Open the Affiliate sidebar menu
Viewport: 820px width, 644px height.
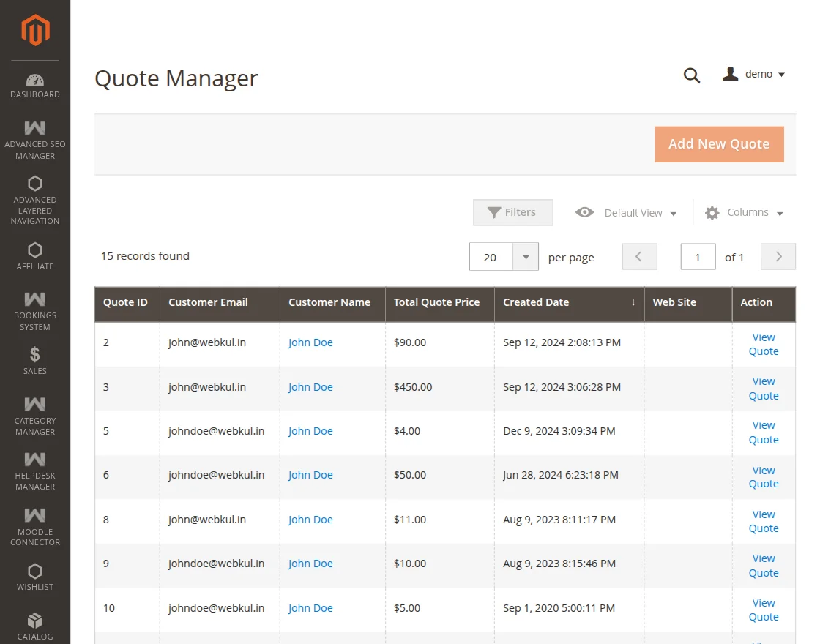pos(35,256)
